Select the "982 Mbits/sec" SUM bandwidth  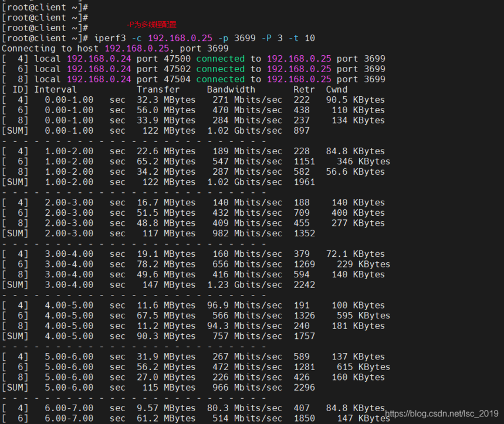coord(247,233)
